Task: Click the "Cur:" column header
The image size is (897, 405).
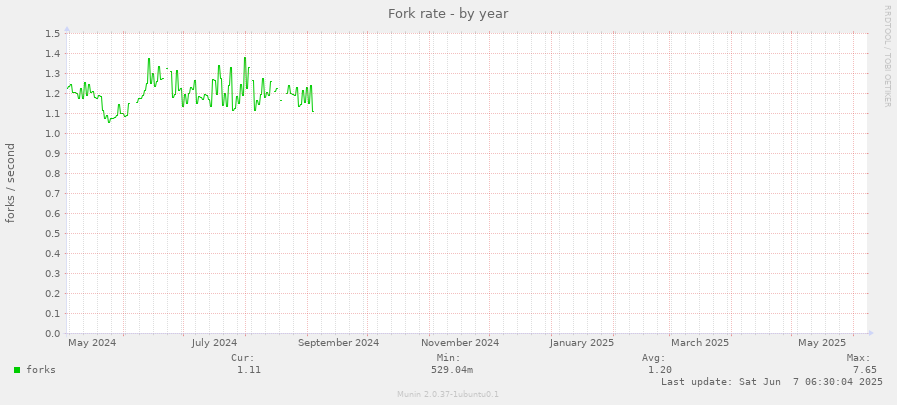Action: [x=242, y=358]
